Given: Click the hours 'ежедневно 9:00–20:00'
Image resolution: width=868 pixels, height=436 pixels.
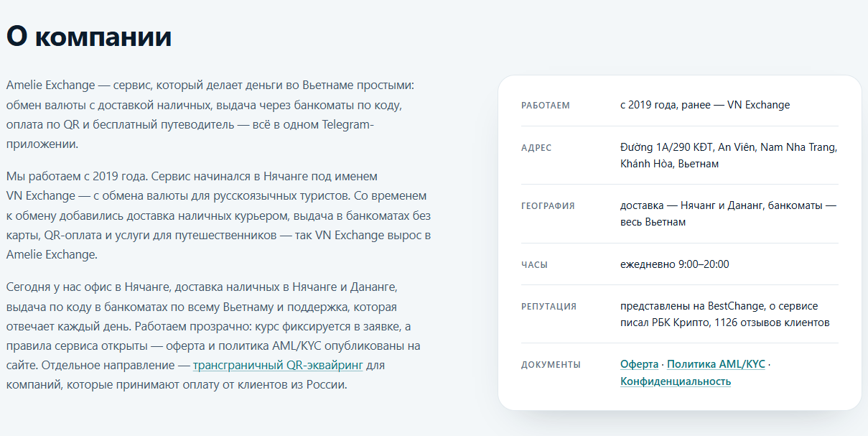Looking at the screenshot, I should (675, 264).
